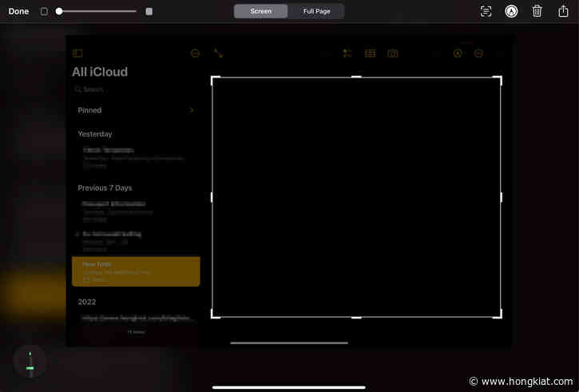Click the bottom edge crop handle

[356, 318]
